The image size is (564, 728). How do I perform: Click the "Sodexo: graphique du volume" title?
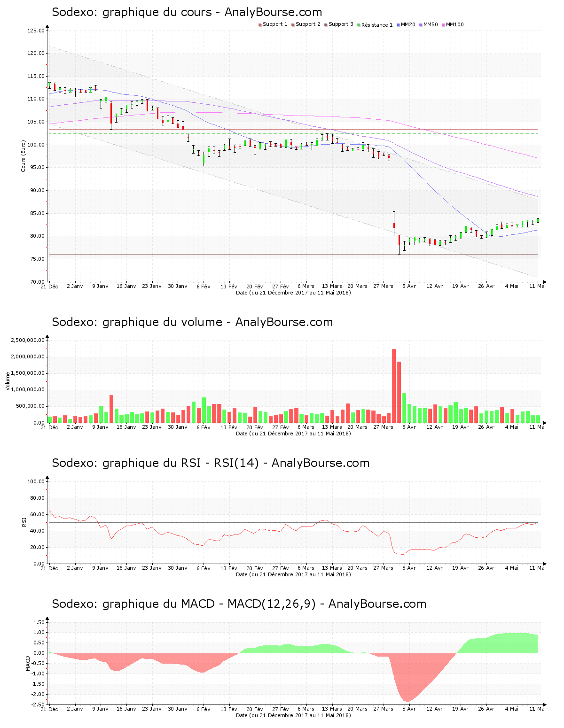pos(192,322)
